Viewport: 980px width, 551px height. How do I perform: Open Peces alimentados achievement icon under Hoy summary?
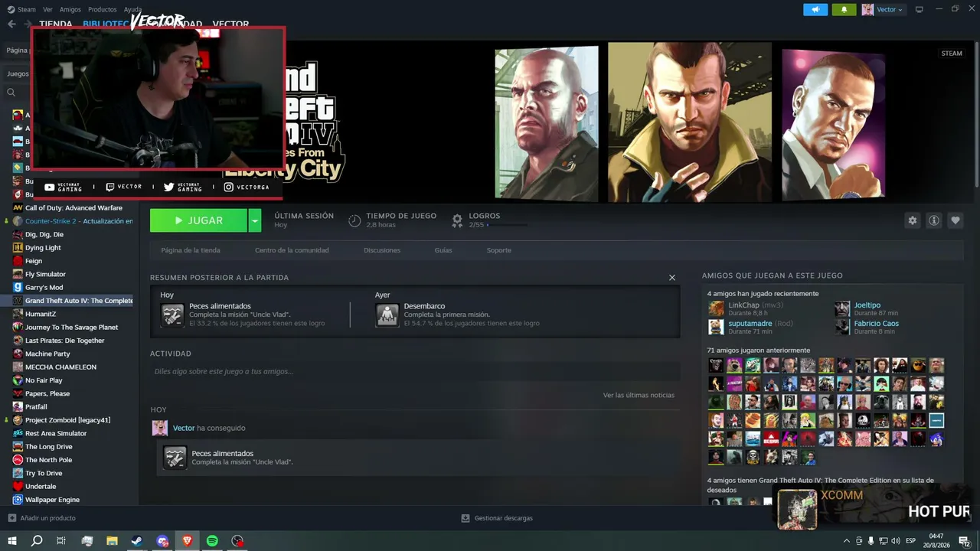coord(172,315)
